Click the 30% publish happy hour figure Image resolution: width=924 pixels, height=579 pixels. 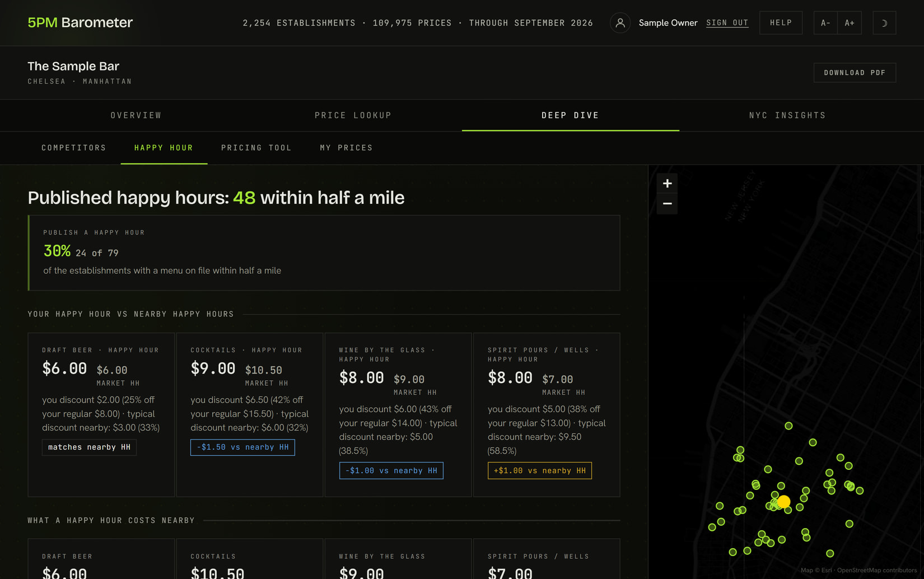pos(57,251)
